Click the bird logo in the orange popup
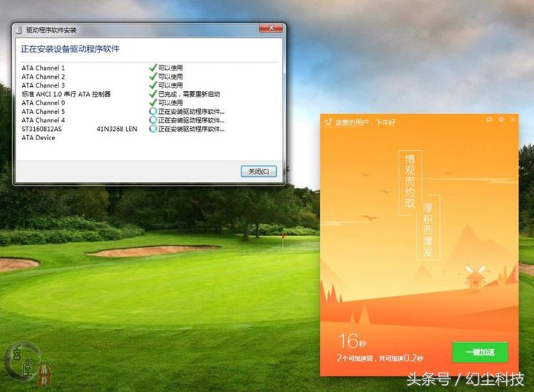The height and width of the screenshot is (392, 534). tap(328, 122)
